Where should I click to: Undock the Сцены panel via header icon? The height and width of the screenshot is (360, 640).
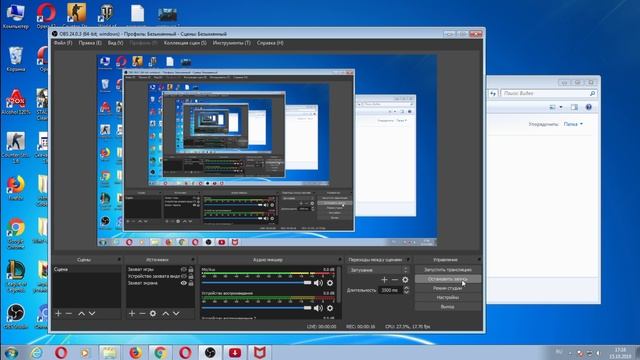pyautogui.click(x=119, y=260)
